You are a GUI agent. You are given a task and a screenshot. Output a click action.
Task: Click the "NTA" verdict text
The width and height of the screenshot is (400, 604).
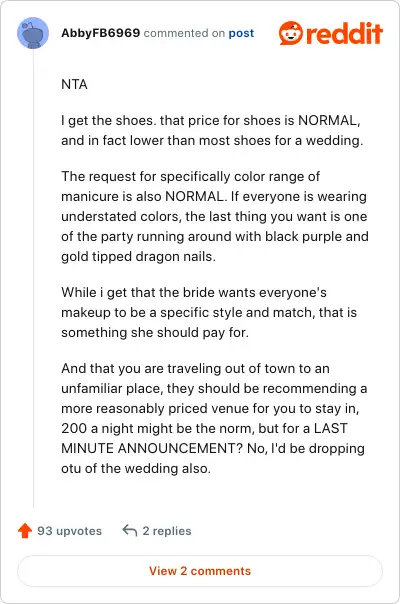coord(74,84)
